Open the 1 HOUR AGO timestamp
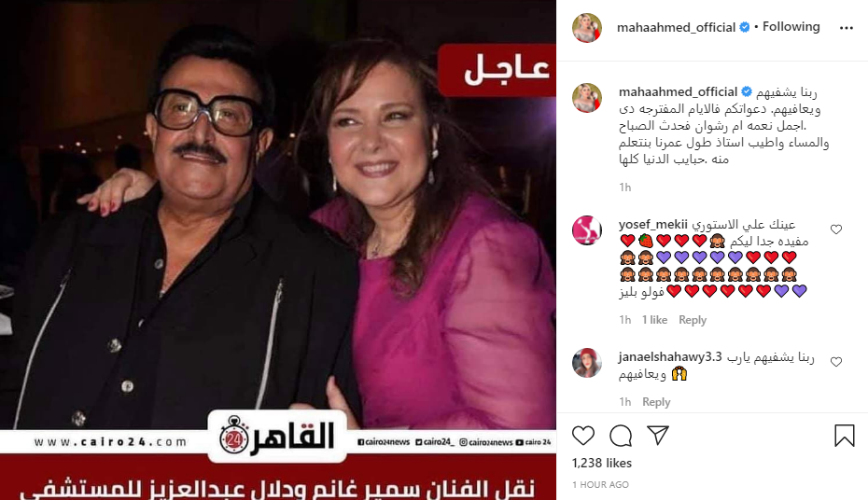868x500 pixels. click(x=601, y=484)
